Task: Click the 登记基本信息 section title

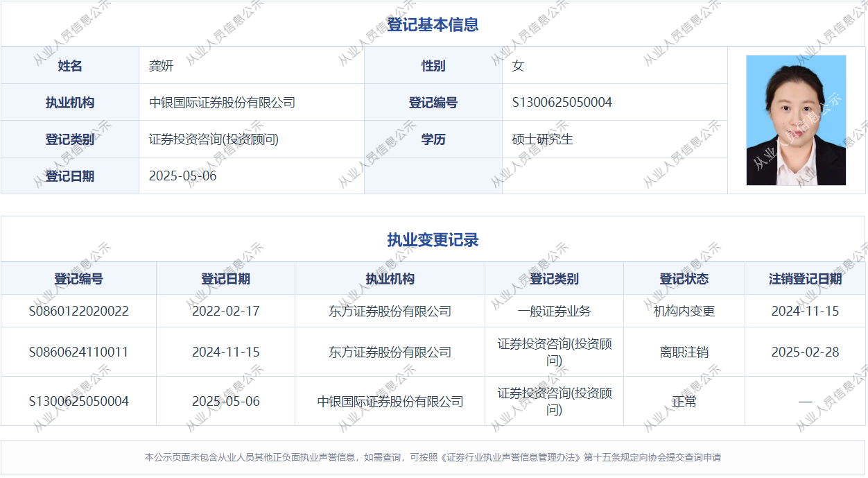Action: [x=433, y=25]
